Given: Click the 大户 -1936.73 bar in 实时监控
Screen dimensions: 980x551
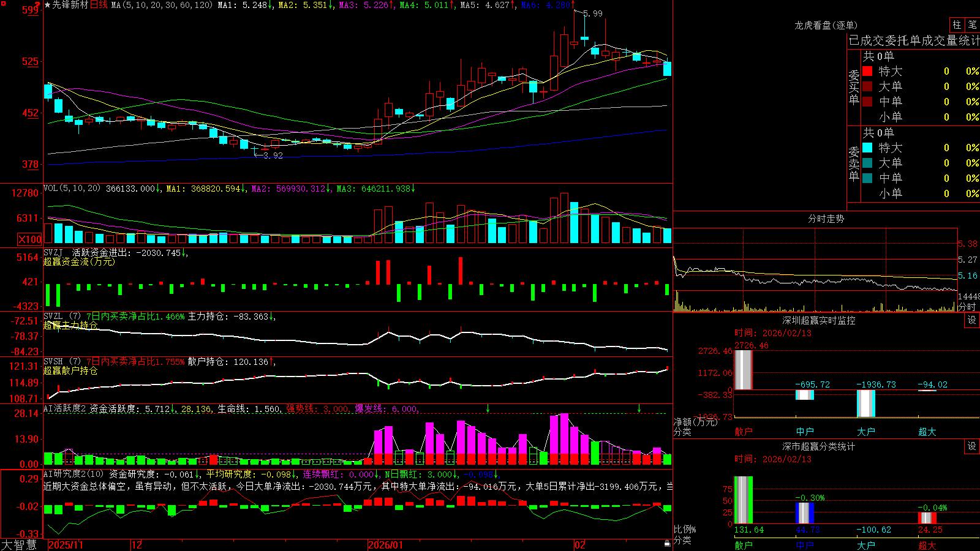Looking at the screenshot, I should (x=865, y=403).
